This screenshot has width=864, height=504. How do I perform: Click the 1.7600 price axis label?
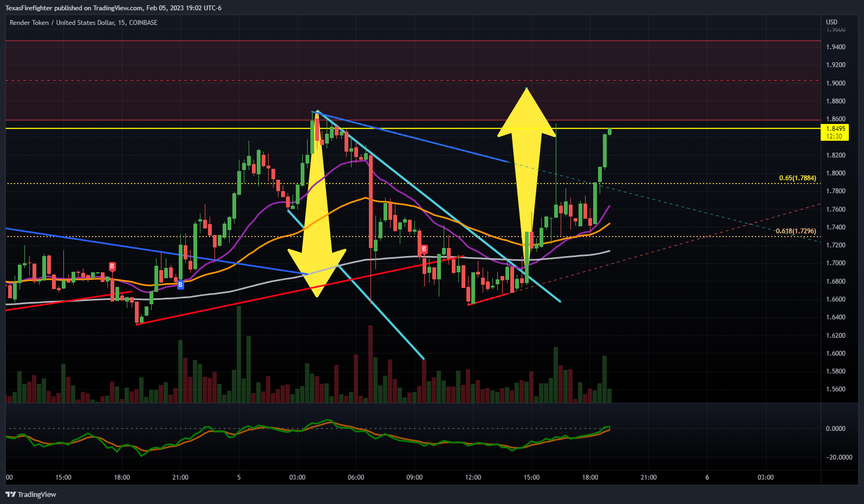click(x=835, y=210)
